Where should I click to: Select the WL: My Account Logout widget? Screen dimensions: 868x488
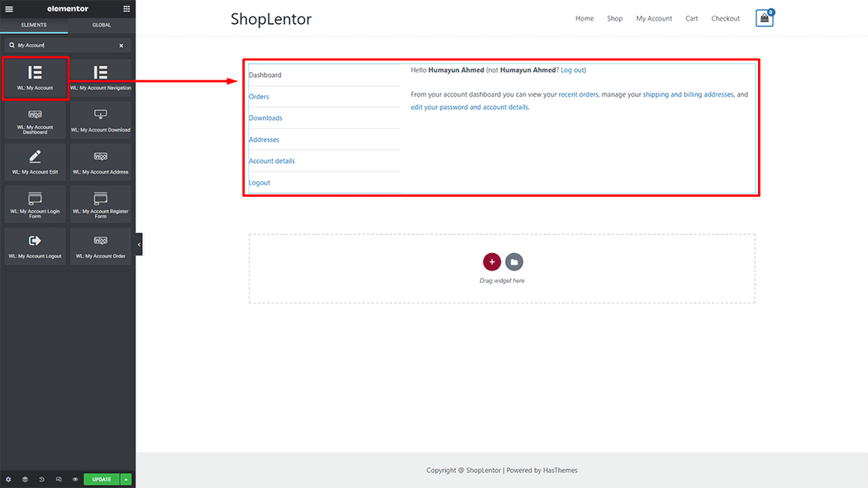pyautogui.click(x=35, y=246)
